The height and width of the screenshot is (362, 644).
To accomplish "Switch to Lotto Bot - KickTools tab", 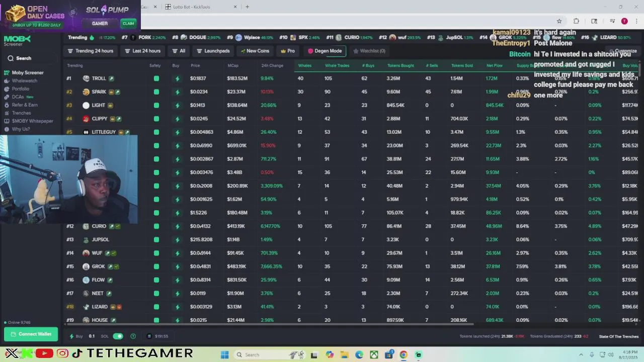I will pos(201,7).
